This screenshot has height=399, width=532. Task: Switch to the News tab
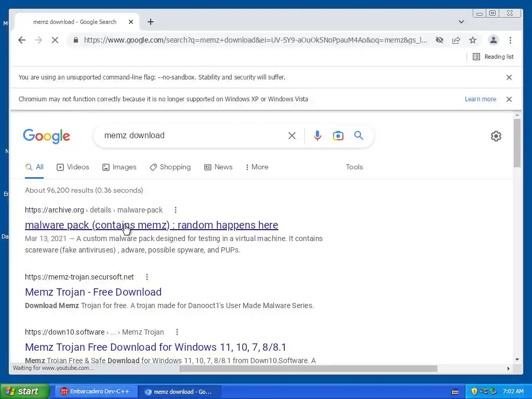[x=218, y=167]
